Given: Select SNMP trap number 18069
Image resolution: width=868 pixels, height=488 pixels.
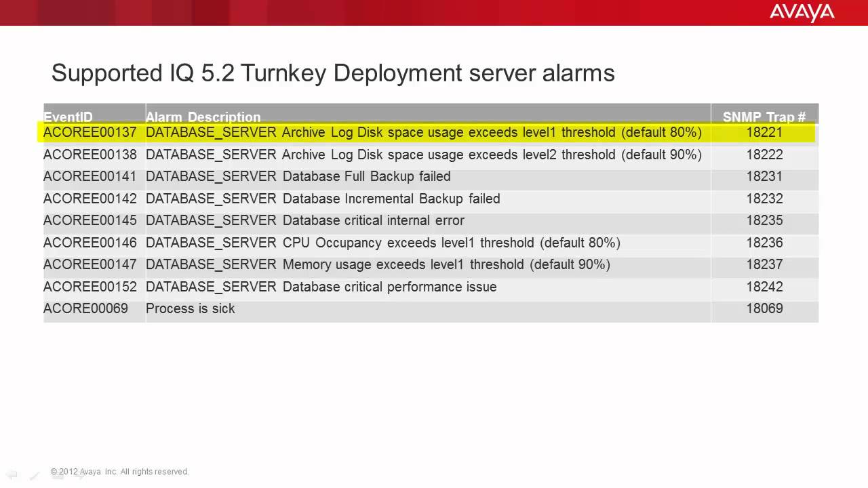Looking at the screenshot, I should (x=764, y=308).
